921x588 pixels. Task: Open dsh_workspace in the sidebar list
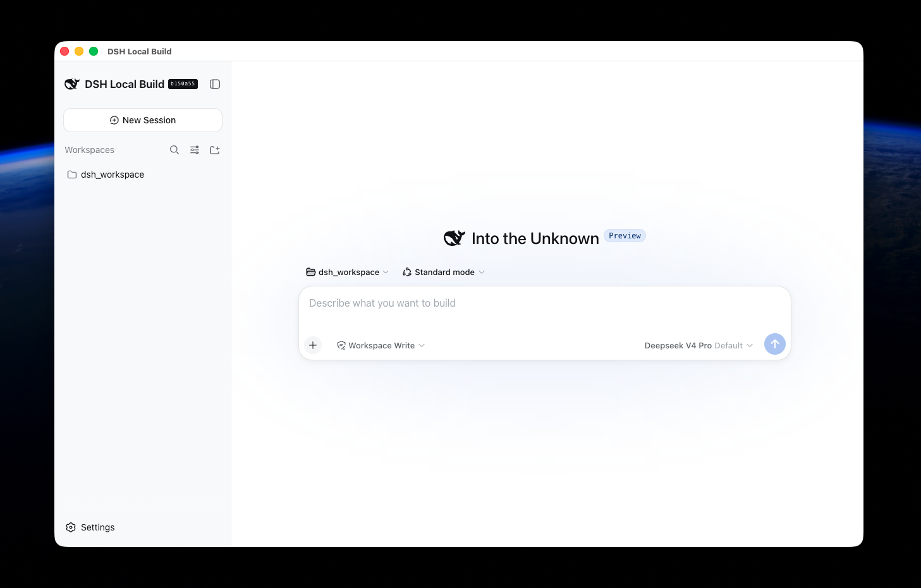(x=143, y=175)
